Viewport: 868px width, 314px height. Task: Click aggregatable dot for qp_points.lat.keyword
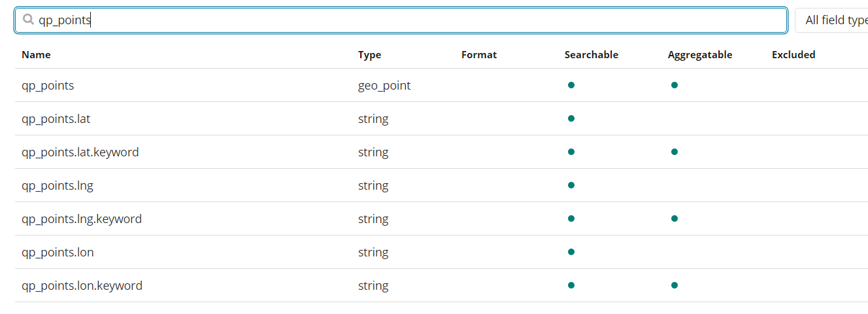(675, 152)
